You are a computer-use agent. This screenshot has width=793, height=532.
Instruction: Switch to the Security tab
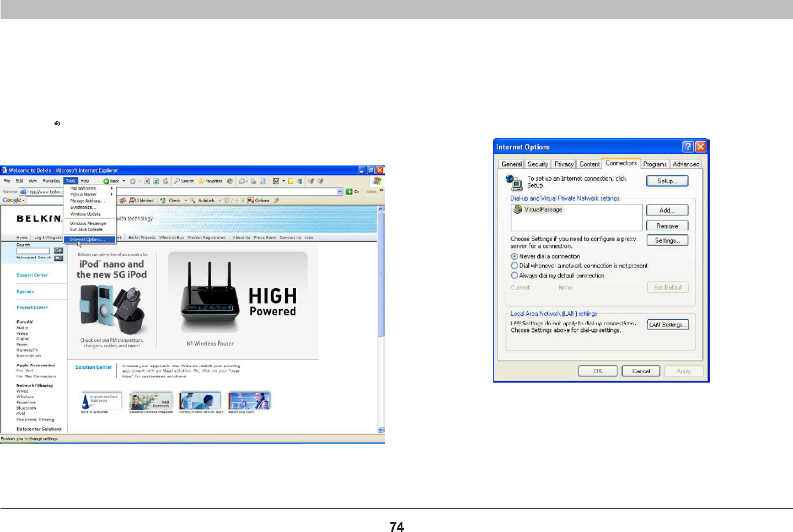pos(538,164)
